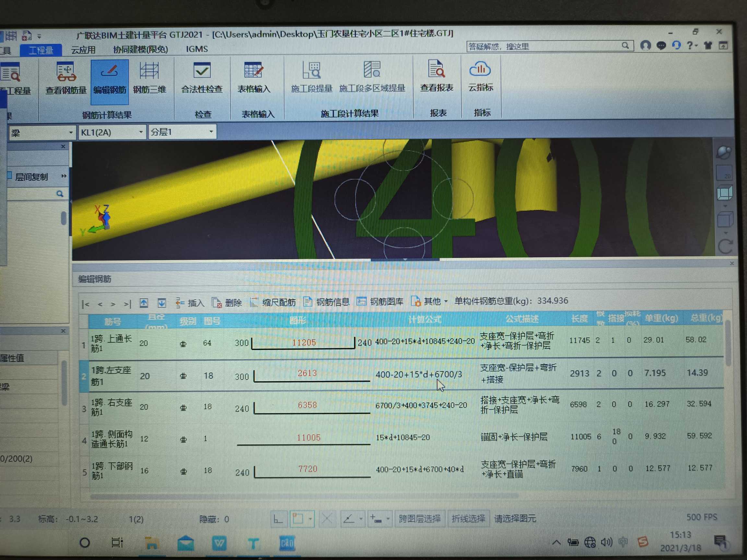Click the view sphere icon

click(723, 153)
